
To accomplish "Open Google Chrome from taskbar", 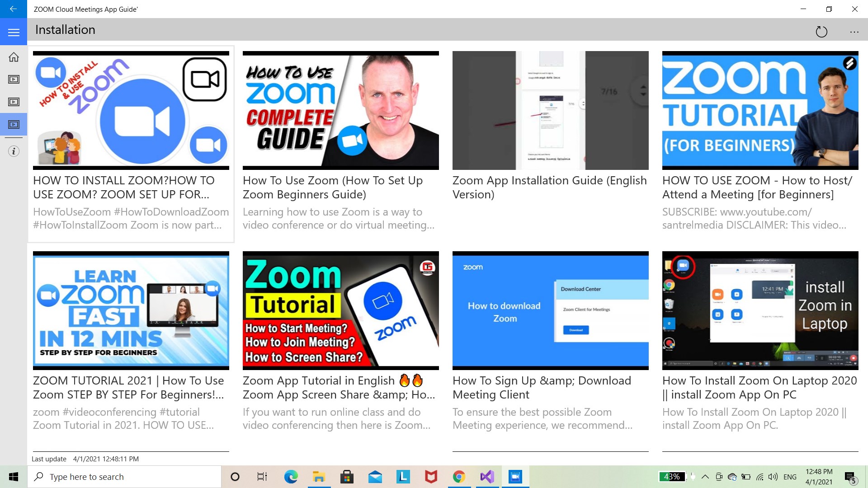I will (x=459, y=477).
